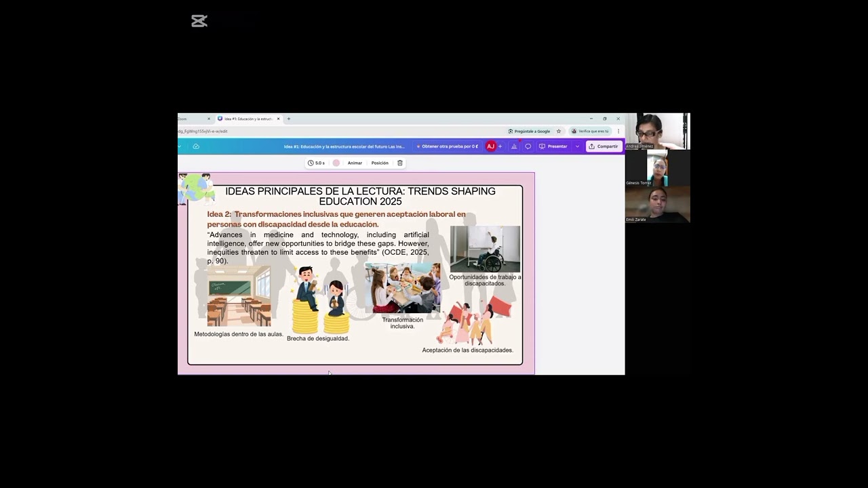868x488 pixels.
Task: Click the Brecha de desigualdad caption
Action: [x=318, y=338]
